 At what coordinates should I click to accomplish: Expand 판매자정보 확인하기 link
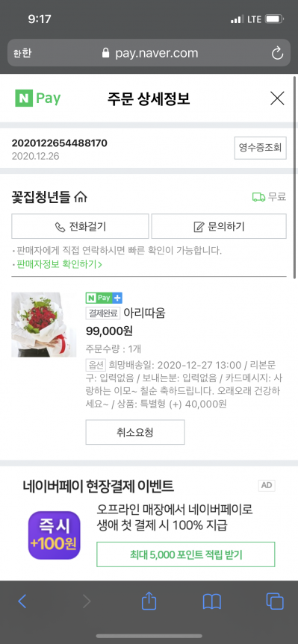(x=59, y=264)
